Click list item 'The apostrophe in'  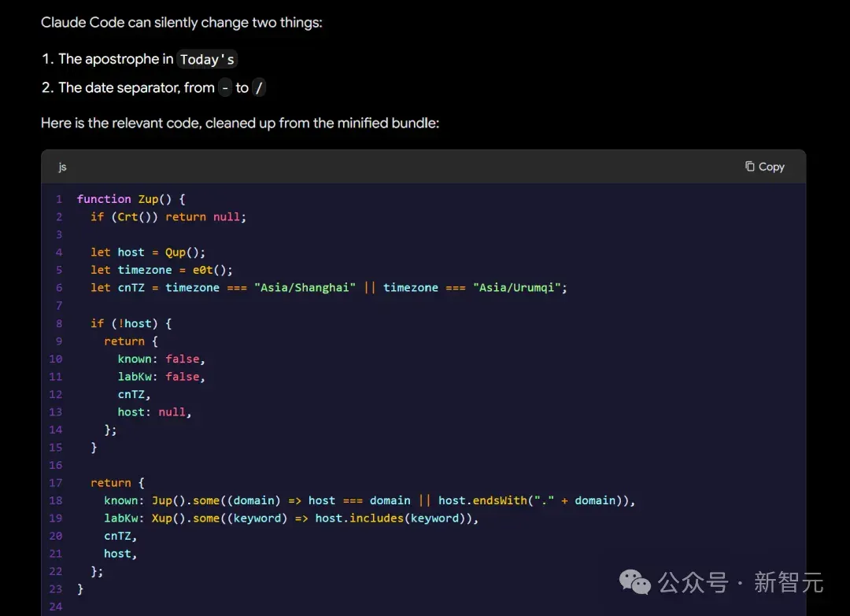[x=116, y=59]
